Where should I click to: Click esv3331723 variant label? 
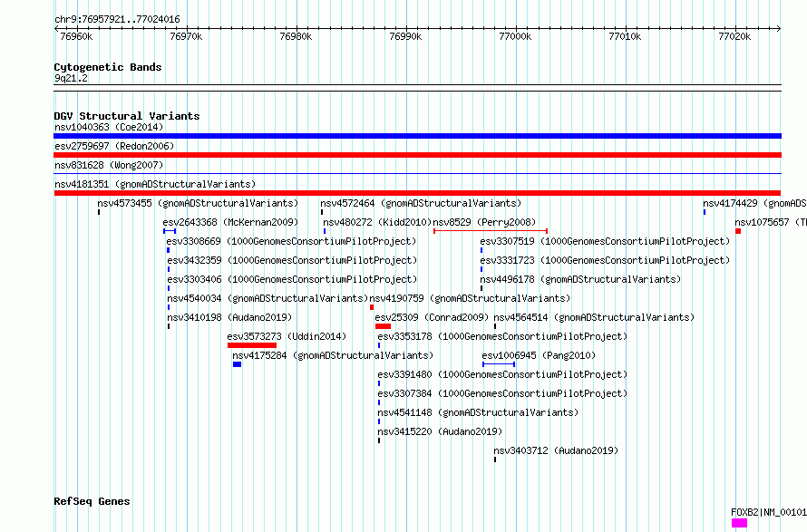[x=606, y=260]
